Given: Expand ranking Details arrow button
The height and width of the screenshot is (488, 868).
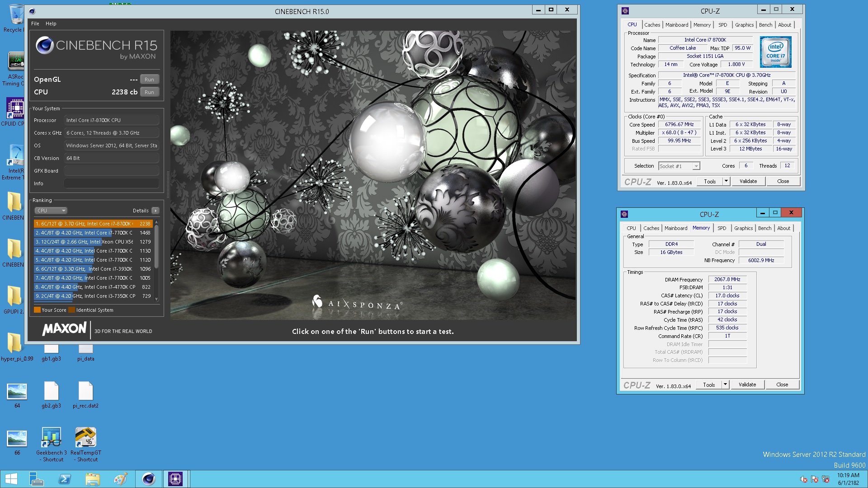Looking at the screenshot, I should (x=156, y=211).
